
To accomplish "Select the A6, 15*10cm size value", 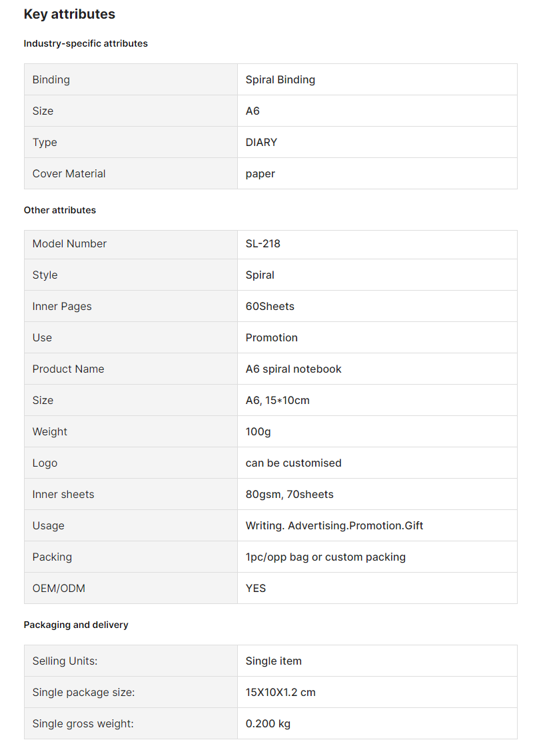I will pos(278,400).
